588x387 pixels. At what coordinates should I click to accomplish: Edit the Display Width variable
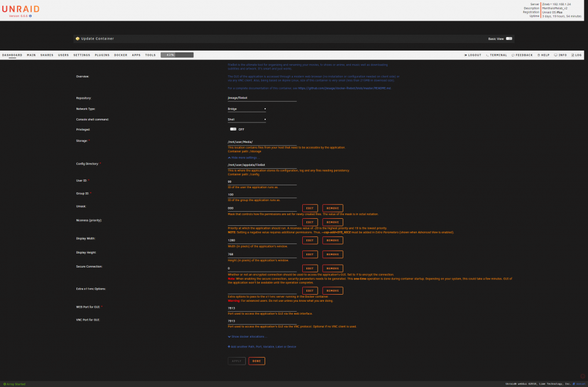click(x=310, y=241)
